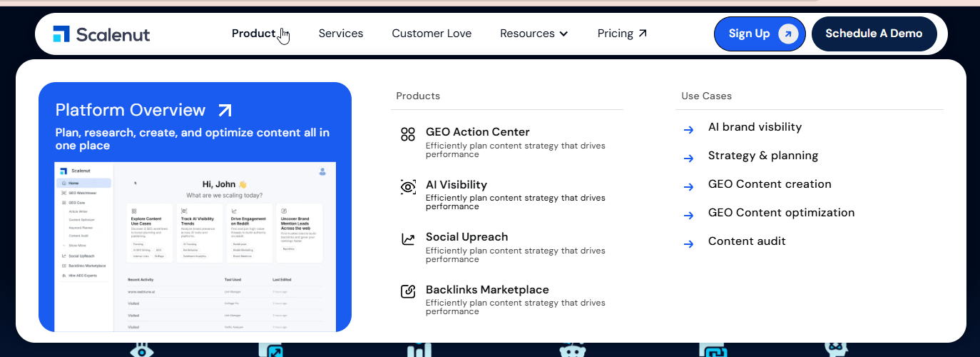Click the AI Visibility eye icon
The width and height of the screenshot is (980, 357).
coord(408,187)
